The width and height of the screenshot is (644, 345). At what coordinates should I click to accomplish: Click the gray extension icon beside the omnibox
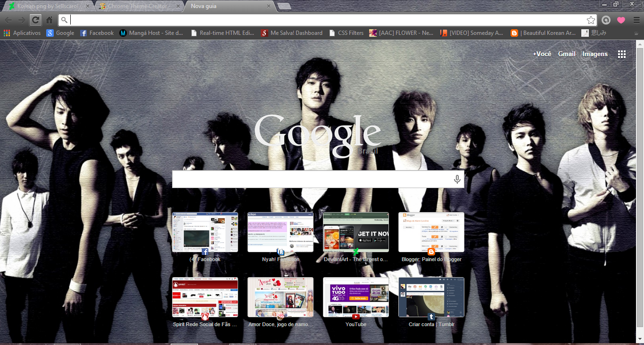click(x=606, y=20)
